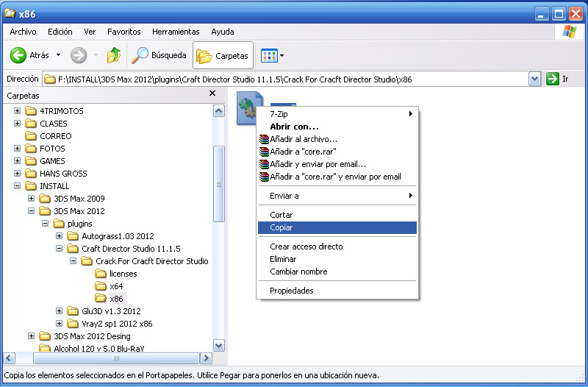
Task: Choose Crear acceso directo
Action: [337, 246]
